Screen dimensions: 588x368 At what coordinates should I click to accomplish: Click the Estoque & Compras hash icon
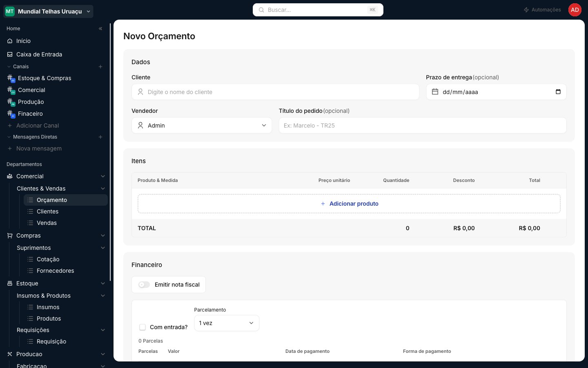click(11, 78)
